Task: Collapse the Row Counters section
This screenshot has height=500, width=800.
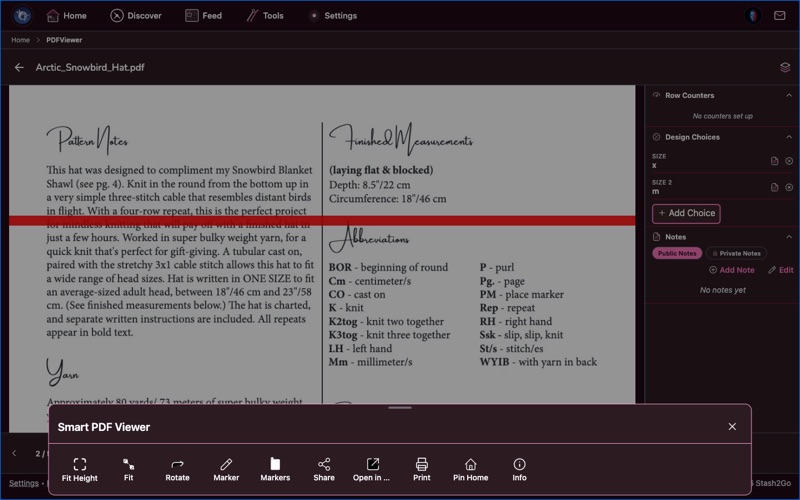Action: (789, 95)
